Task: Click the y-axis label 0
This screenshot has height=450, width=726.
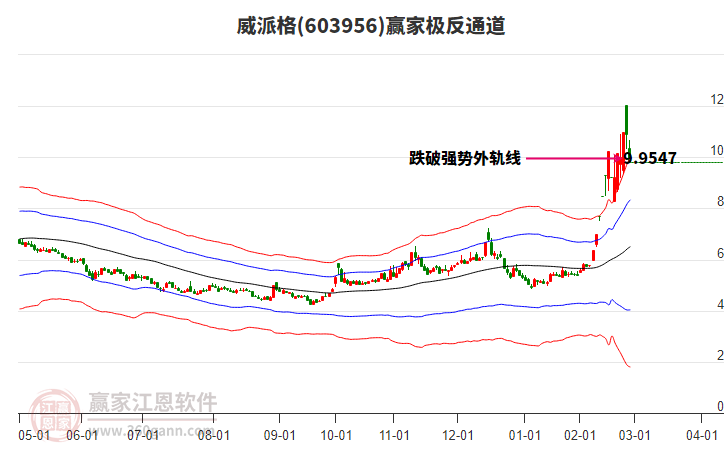Action: (720, 406)
